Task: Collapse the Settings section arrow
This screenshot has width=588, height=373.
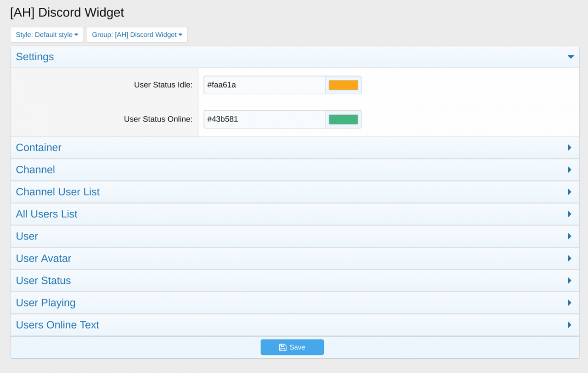Action: pos(571,57)
